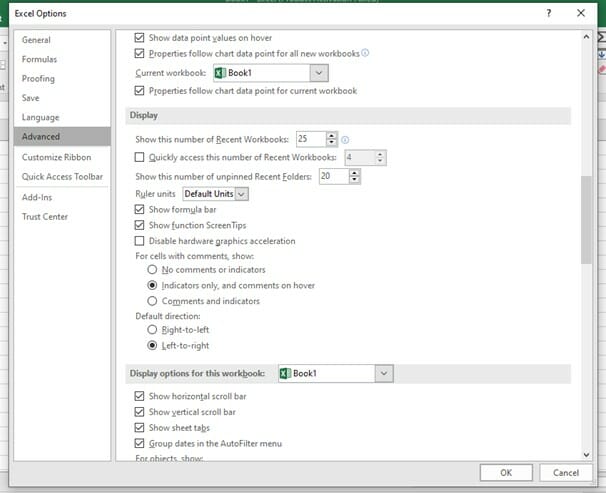Click the info icon beside Recent Workbooks spinner
Image resolution: width=606 pixels, height=493 pixels.
point(345,140)
